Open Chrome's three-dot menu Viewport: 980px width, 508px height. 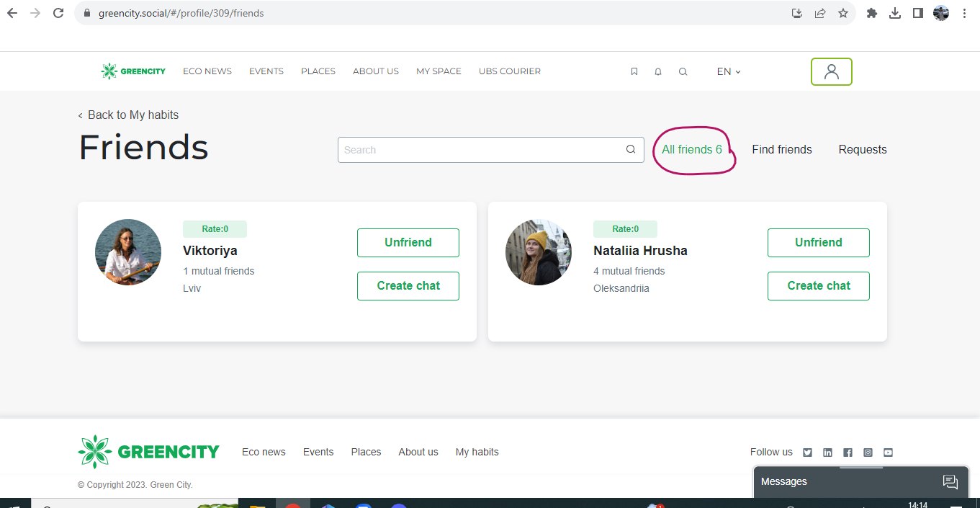pyautogui.click(x=964, y=12)
